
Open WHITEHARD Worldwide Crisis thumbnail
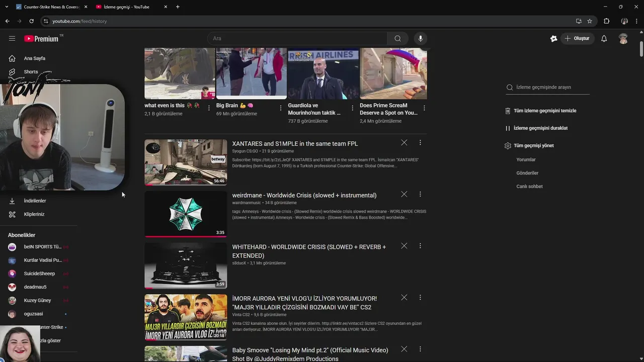[x=186, y=265]
